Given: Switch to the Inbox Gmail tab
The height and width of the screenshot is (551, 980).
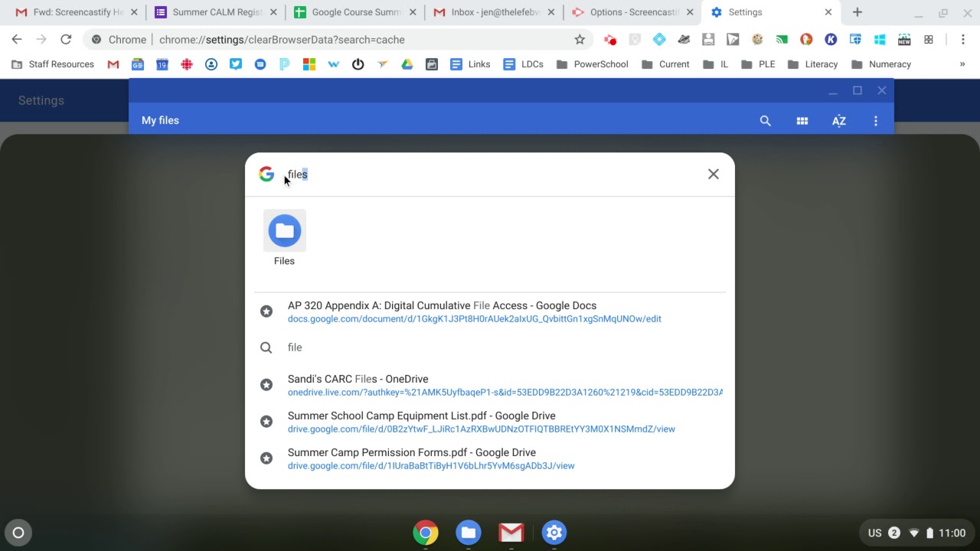Looking at the screenshot, I should (x=492, y=12).
